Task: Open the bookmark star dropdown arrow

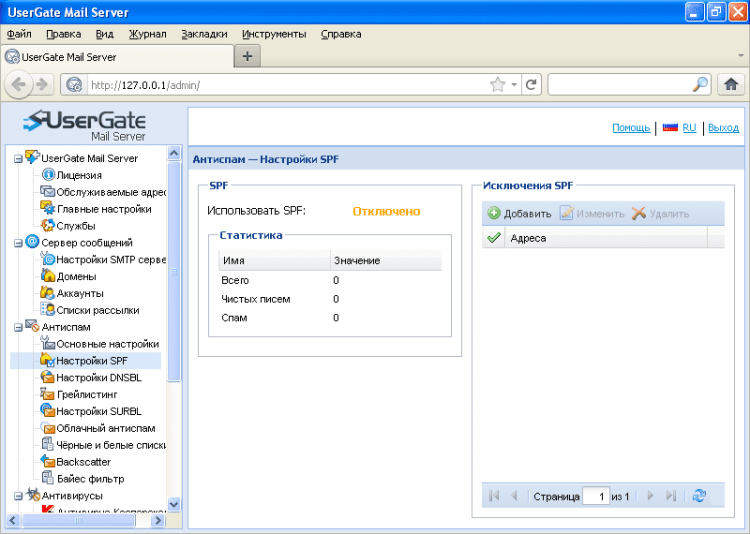Action: (514, 85)
